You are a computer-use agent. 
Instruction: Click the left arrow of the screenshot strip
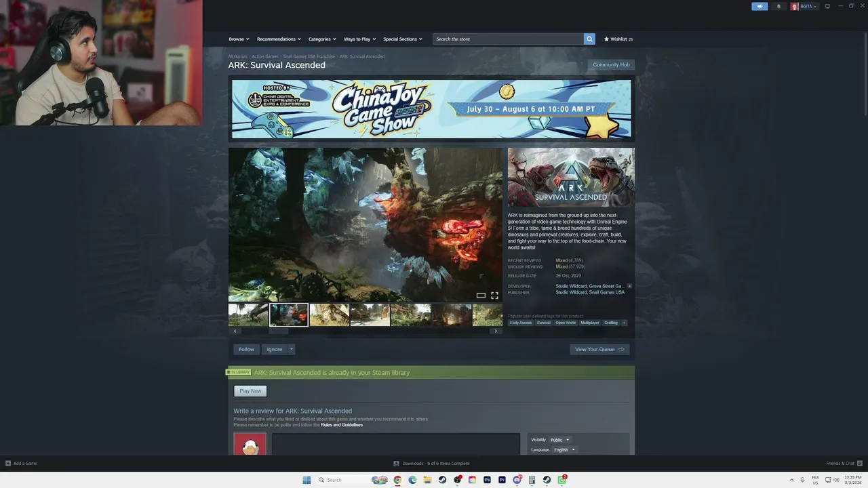235,331
